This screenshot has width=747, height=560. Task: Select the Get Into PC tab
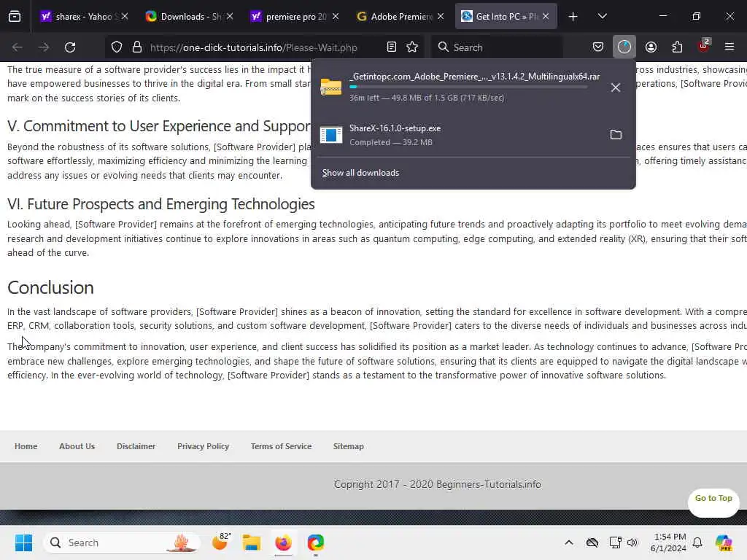(x=506, y=17)
